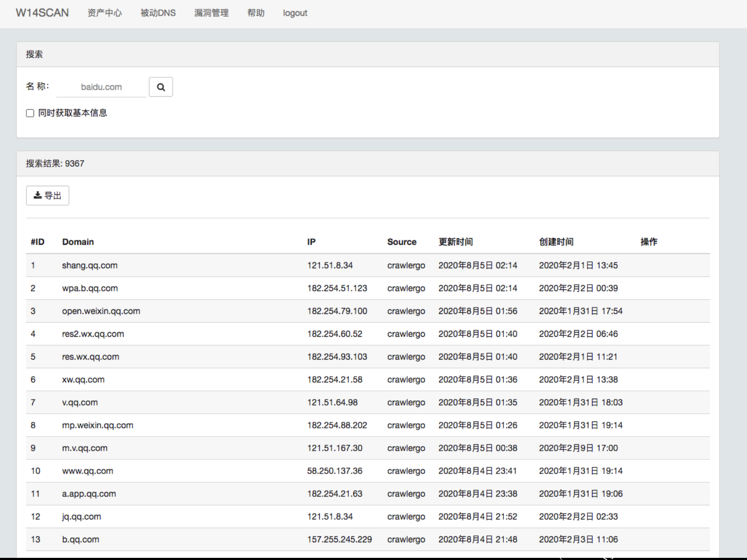Screen dimensions: 747x560
Task: Focus the 名称 search input field
Action: (x=102, y=87)
